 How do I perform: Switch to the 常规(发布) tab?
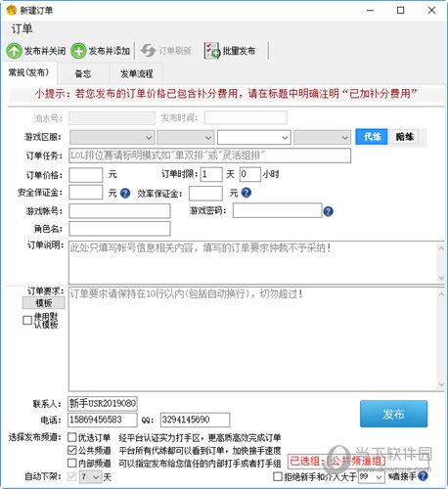(29, 72)
